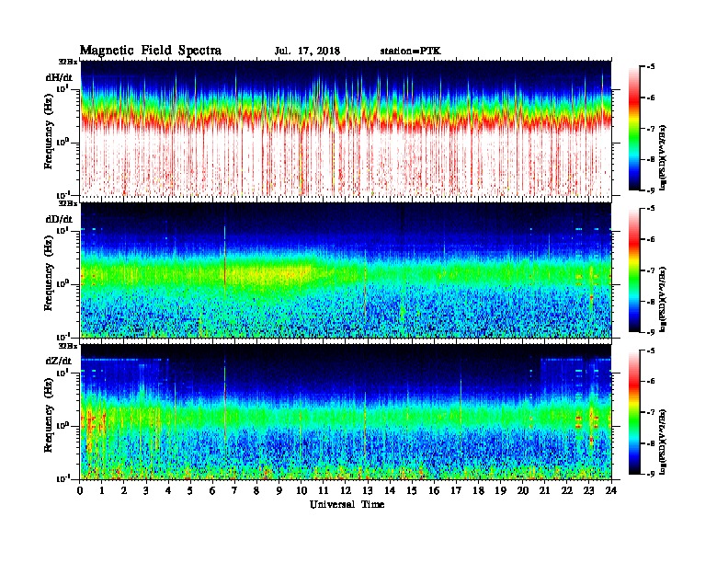Click the 'Universal Time' axis label

[347, 504]
